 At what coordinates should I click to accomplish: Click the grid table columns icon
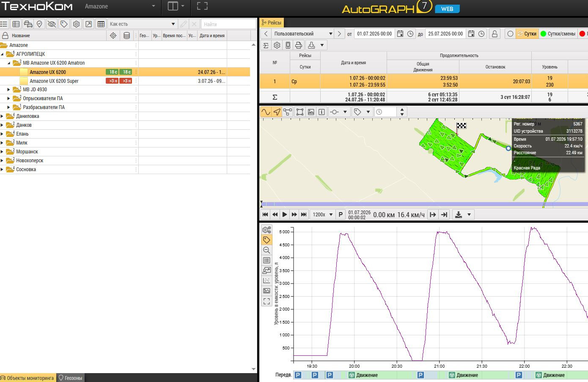tap(101, 24)
